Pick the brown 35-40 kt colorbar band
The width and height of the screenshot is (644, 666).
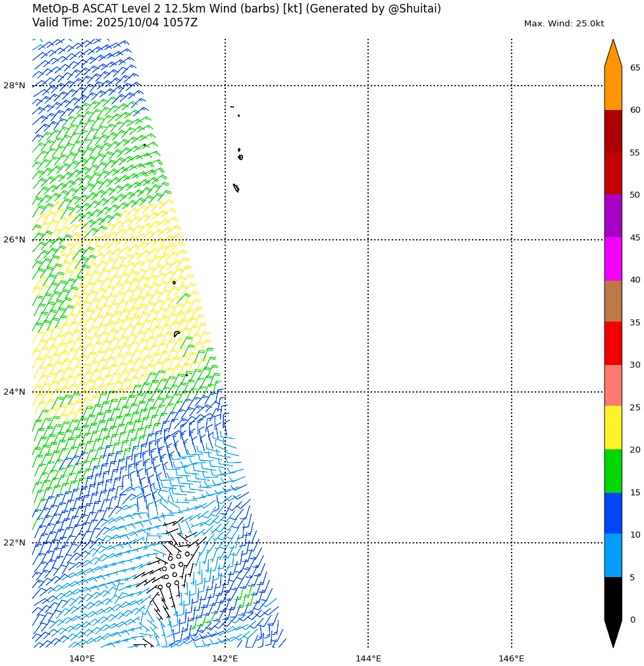click(x=613, y=301)
